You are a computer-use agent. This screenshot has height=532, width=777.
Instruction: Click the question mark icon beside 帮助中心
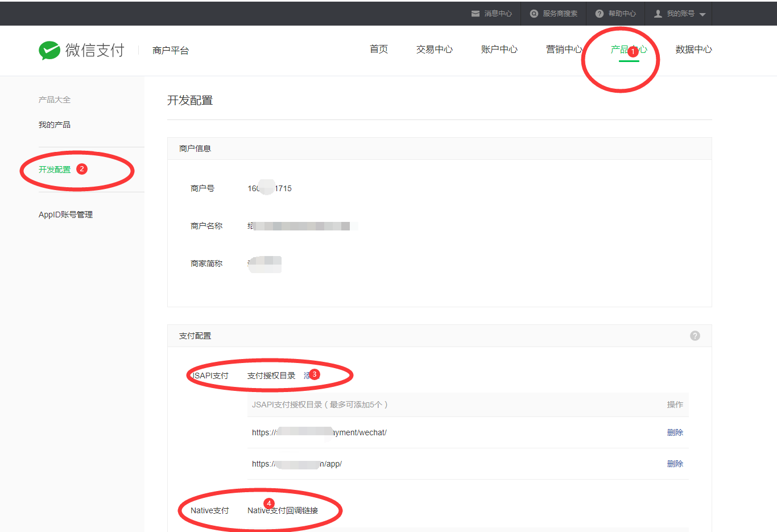click(x=600, y=14)
